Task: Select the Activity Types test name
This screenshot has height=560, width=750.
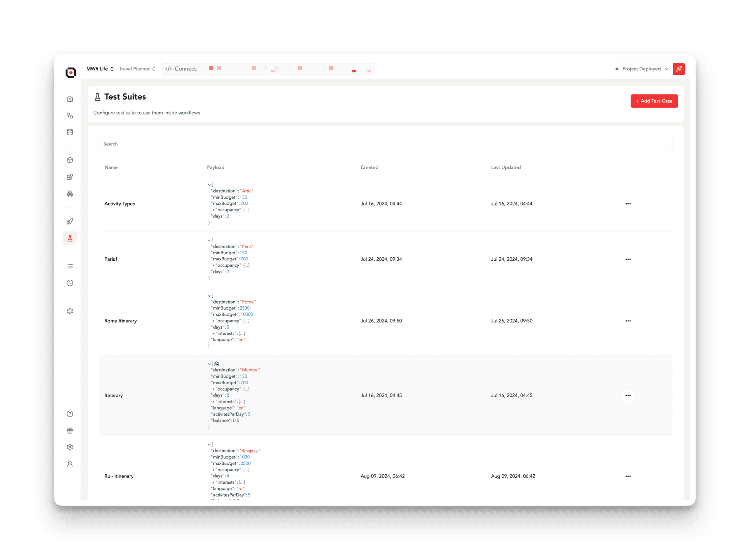Action: (120, 204)
